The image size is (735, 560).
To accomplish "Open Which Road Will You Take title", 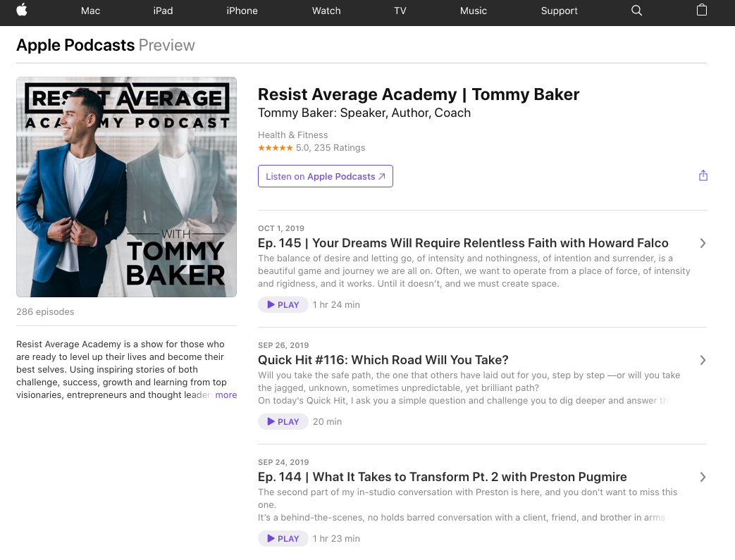I will coord(383,360).
